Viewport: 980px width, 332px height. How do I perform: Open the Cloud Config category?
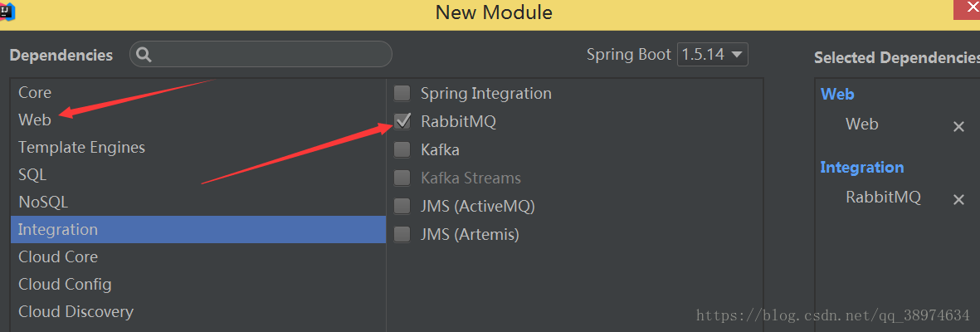click(65, 285)
